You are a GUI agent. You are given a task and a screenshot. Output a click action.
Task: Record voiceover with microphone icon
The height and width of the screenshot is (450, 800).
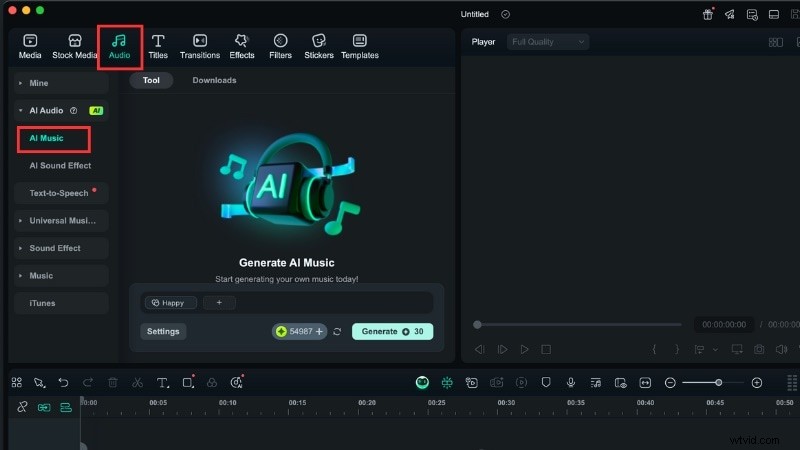click(x=570, y=382)
